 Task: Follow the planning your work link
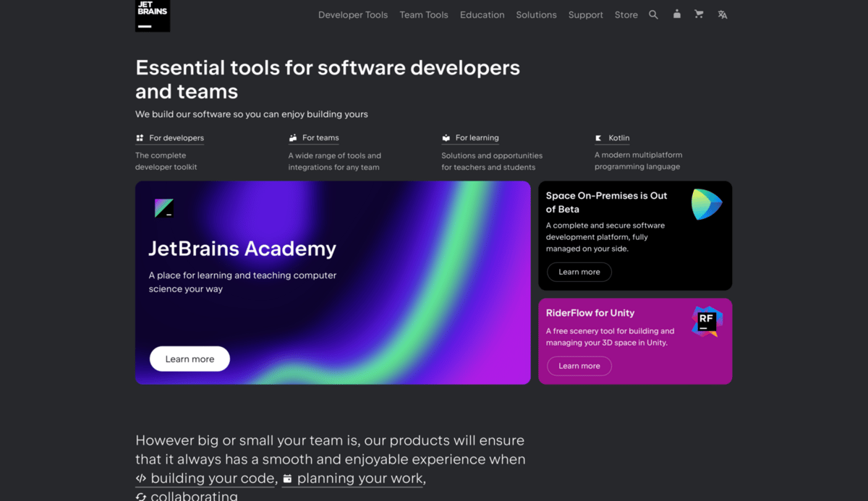(361, 479)
